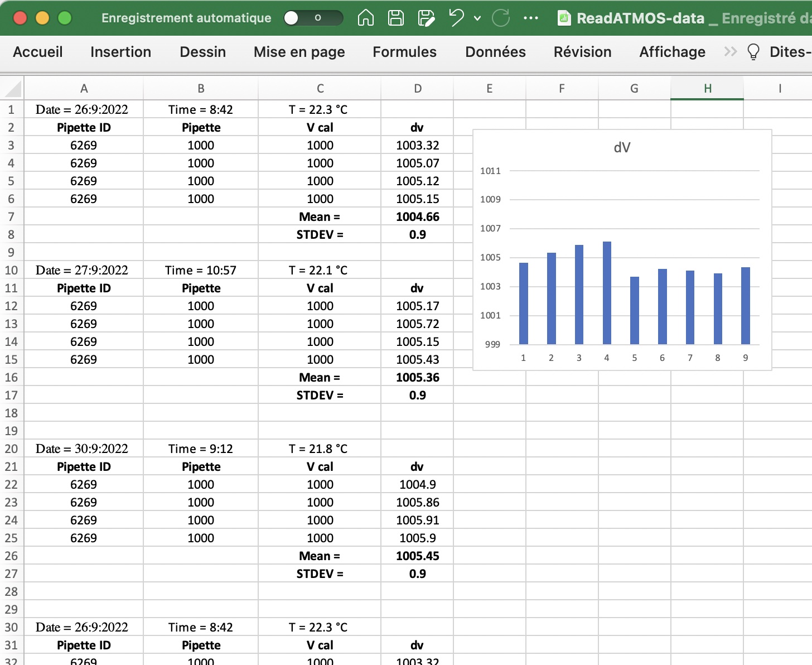Click the Undo arrow icon
The height and width of the screenshot is (665, 812).
[457, 18]
